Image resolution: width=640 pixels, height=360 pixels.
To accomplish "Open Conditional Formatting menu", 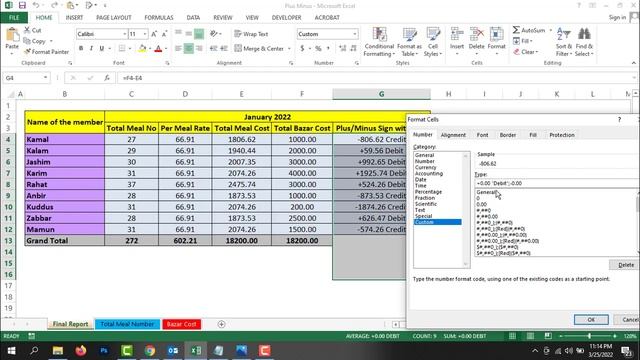I will pyautogui.click(x=379, y=42).
